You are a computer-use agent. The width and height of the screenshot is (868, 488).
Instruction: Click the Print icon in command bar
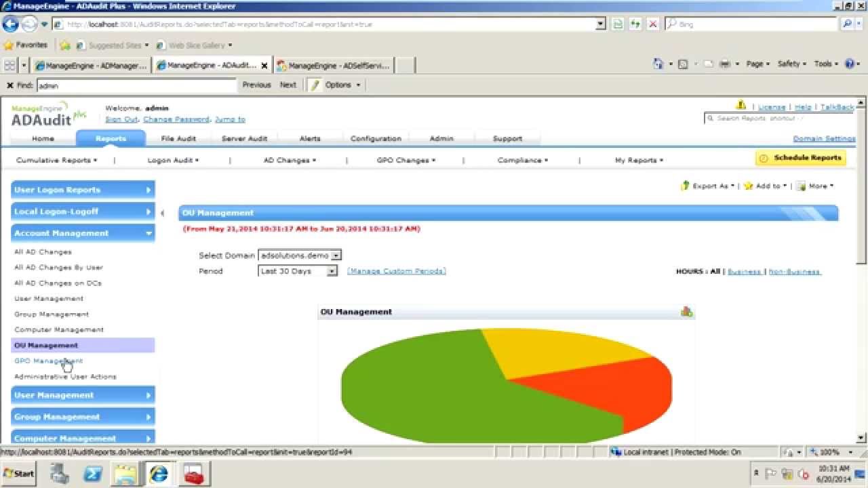[725, 64]
